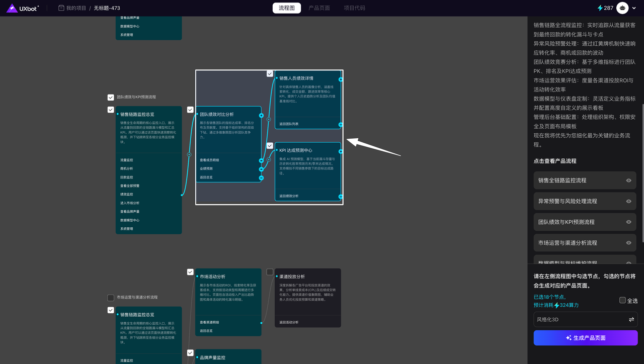Click the robot avatar icon
The width and height of the screenshot is (644, 364).
tap(623, 8)
